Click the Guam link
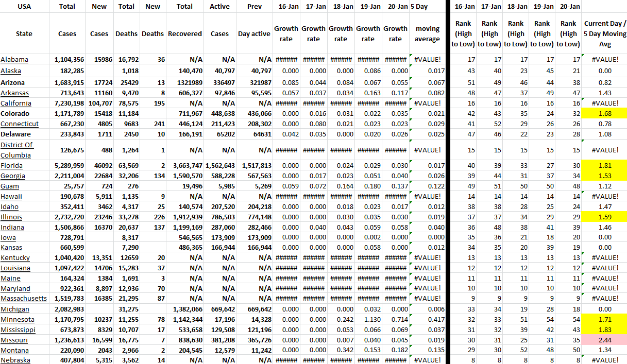Screen dimensions: 627x364 click(x=10, y=186)
